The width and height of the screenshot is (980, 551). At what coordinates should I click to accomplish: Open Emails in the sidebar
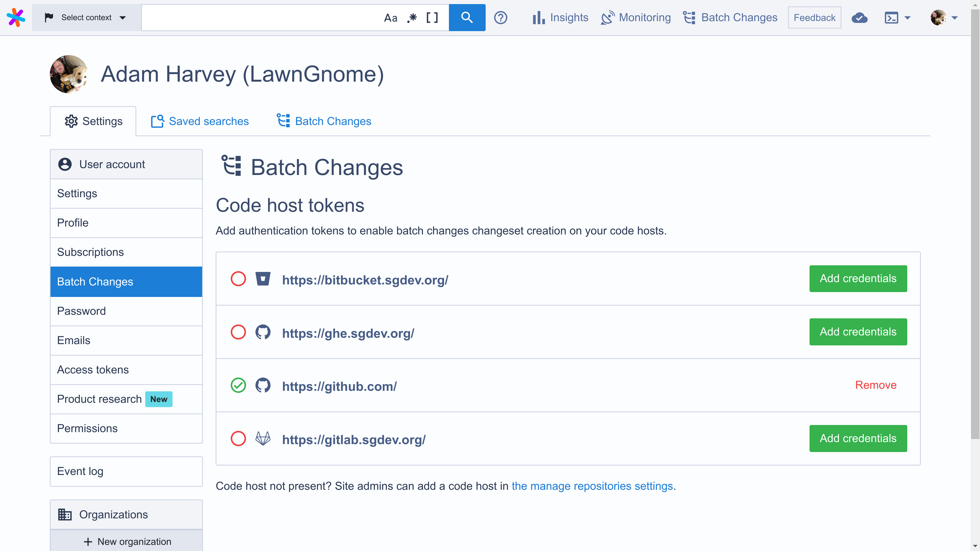tap(126, 340)
